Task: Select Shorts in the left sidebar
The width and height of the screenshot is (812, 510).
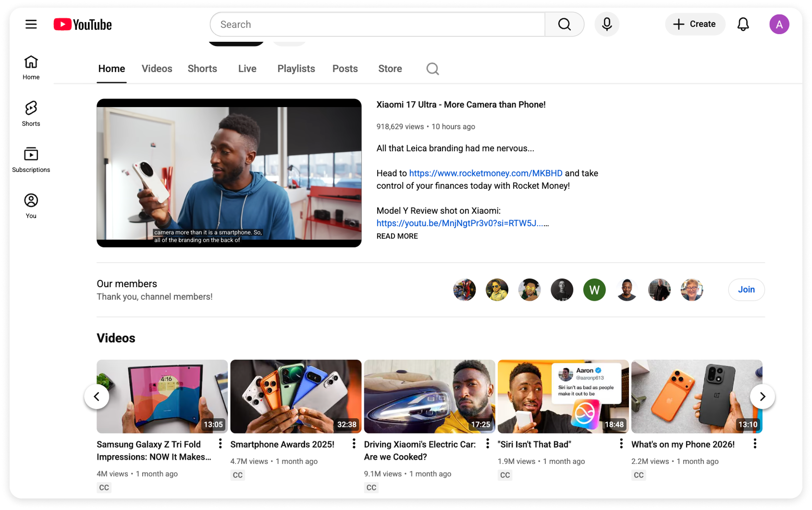Action: pos(31,113)
